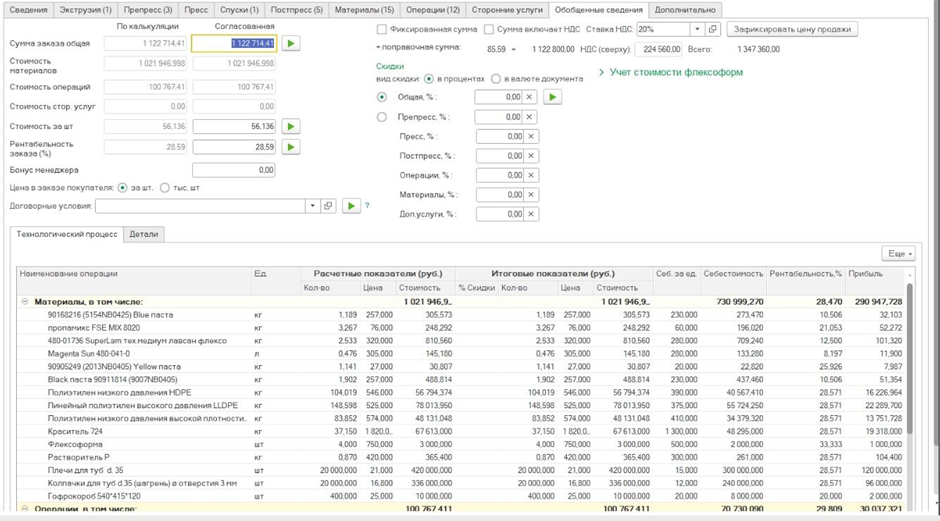This screenshot has height=521, width=940.
Task: Open the Детали tab
Action: coord(144,234)
